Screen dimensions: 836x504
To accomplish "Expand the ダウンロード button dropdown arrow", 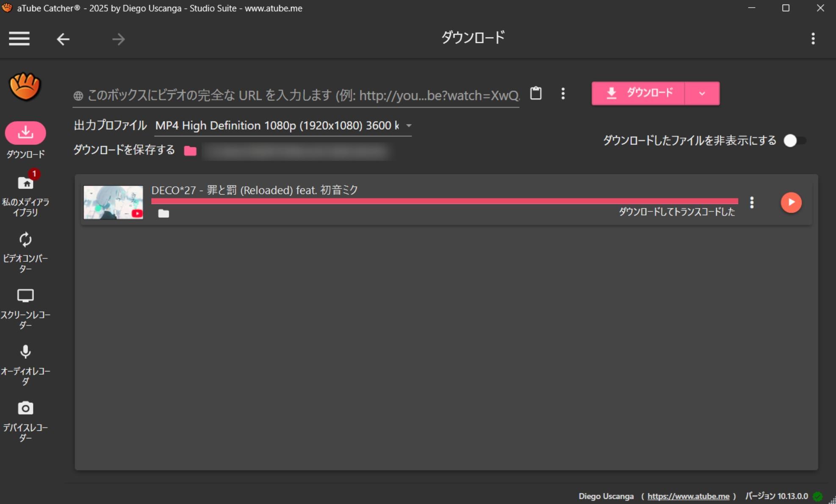I will pos(702,93).
